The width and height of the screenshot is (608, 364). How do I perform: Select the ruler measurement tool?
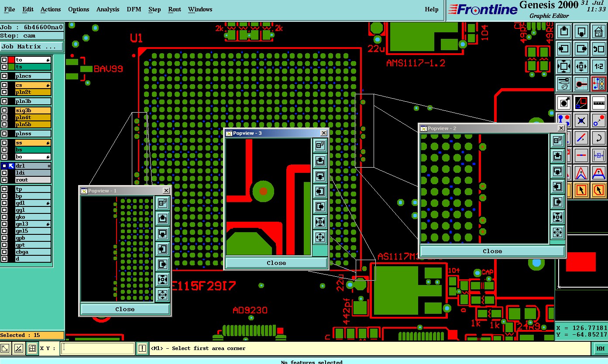(599, 103)
